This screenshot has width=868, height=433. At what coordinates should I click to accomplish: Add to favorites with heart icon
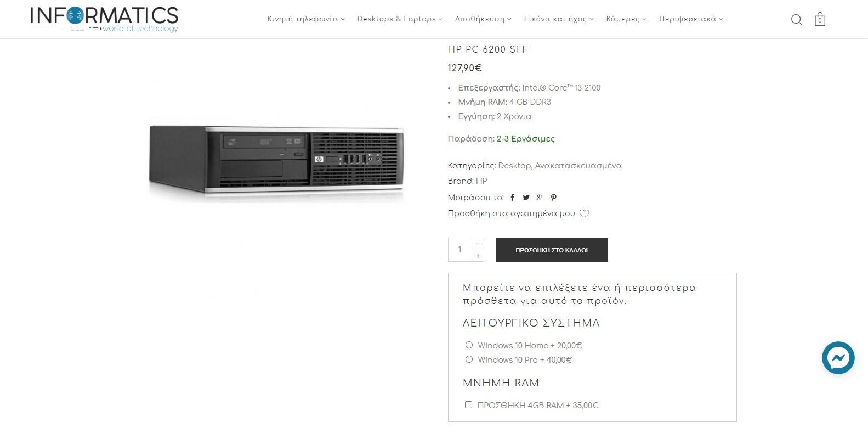point(585,213)
